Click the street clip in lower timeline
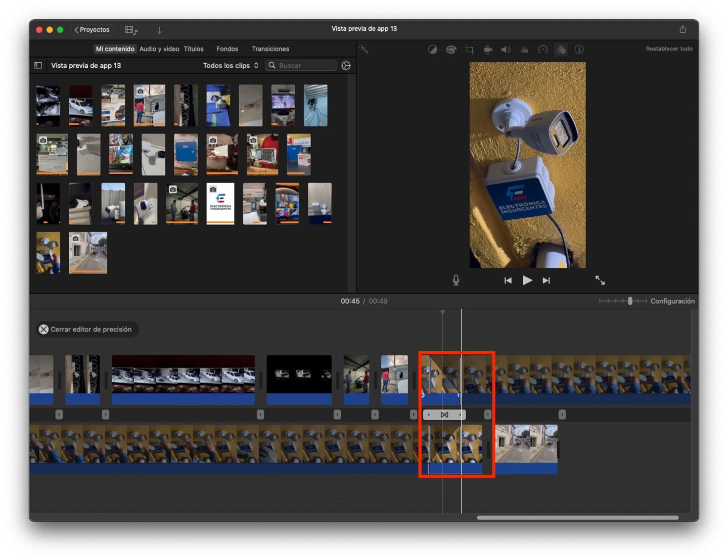The image size is (728, 560). (526, 449)
